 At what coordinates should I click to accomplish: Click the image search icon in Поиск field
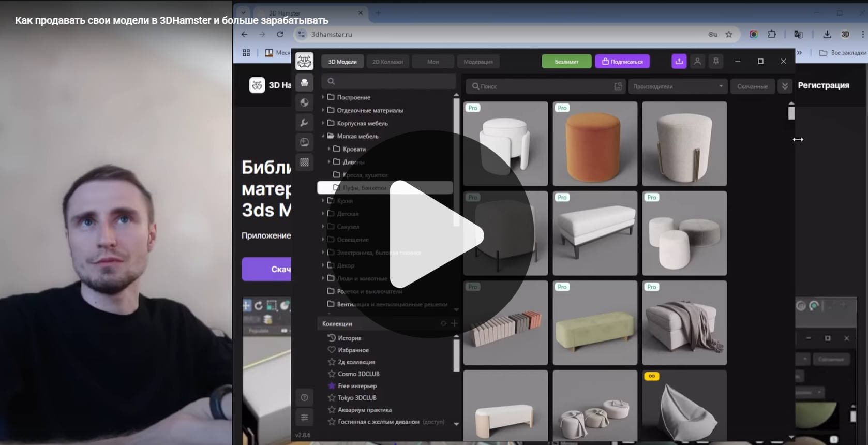point(618,86)
